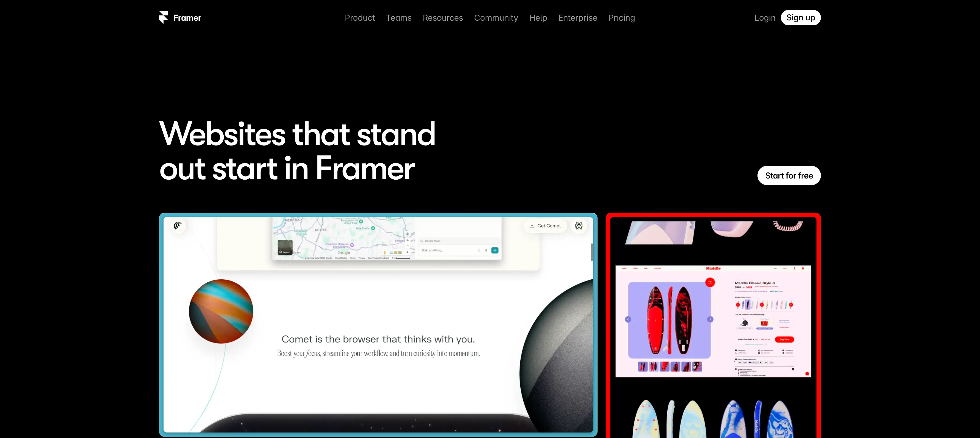Go to the Enterprise page
The height and width of the screenshot is (438, 980).
(x=577, y=18)
